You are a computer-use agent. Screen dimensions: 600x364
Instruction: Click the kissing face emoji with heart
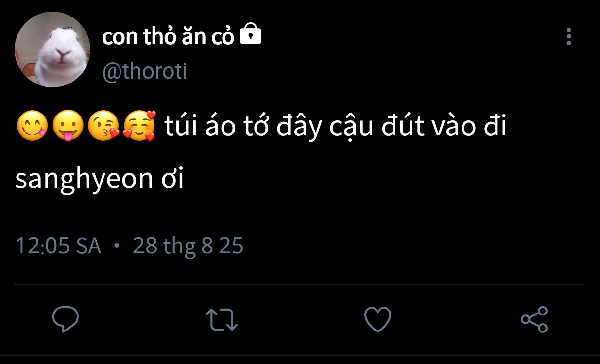[x=103, y=127]
